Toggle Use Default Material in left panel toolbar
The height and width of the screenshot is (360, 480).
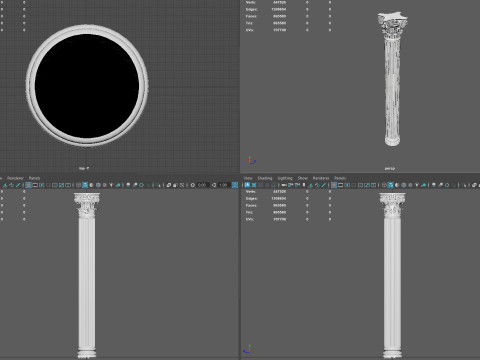tap(91, 185)
